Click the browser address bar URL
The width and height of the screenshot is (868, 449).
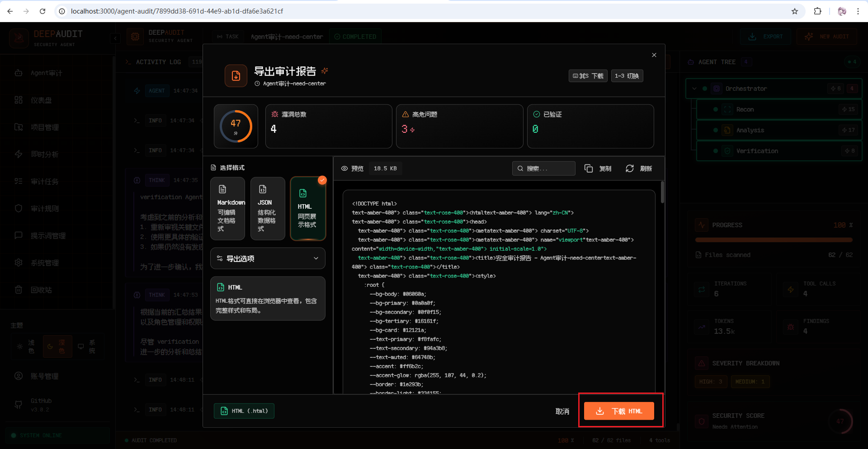pyautogui.click(x=177, y=11)
